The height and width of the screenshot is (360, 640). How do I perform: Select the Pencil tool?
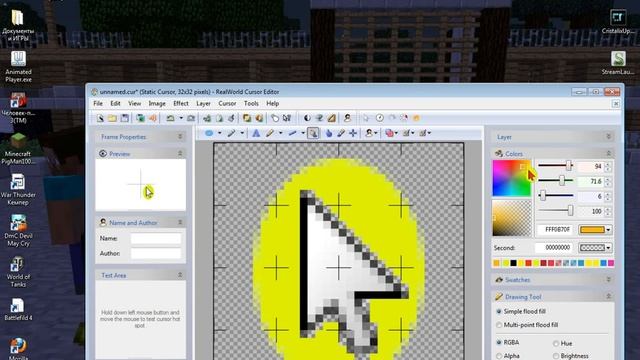pyautogui.click(x=270, y=133)
